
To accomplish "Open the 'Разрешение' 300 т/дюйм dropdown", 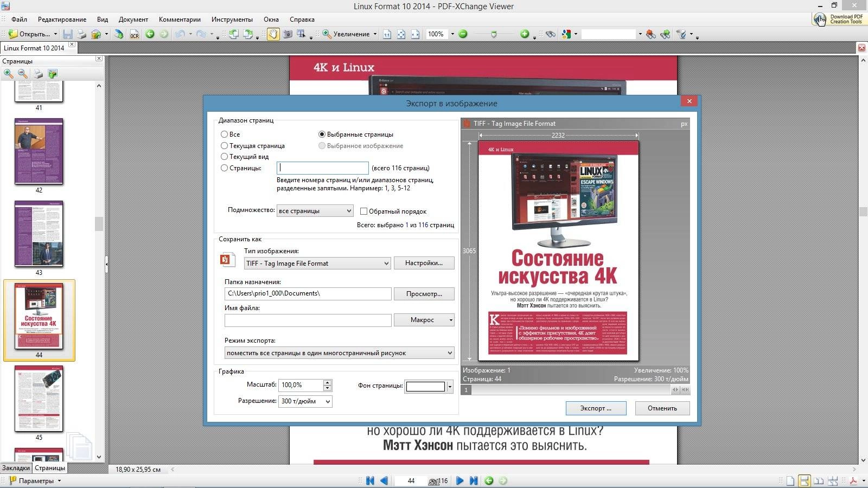I will coord(305,401).
